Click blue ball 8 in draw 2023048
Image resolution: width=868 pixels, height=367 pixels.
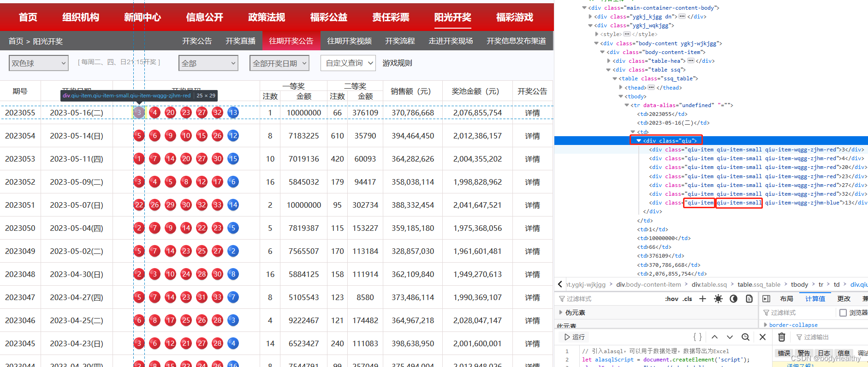tap(233, 274)
